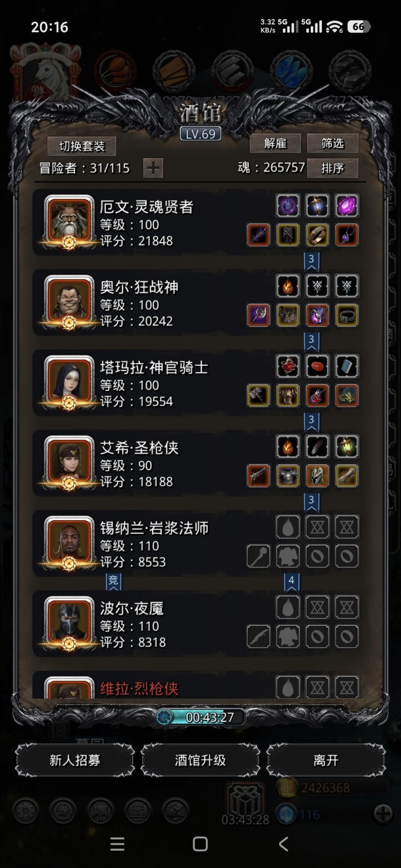This screenshot has width=401, height=868.
Task: Open the 排序 sort options
Action: (332, 168)
